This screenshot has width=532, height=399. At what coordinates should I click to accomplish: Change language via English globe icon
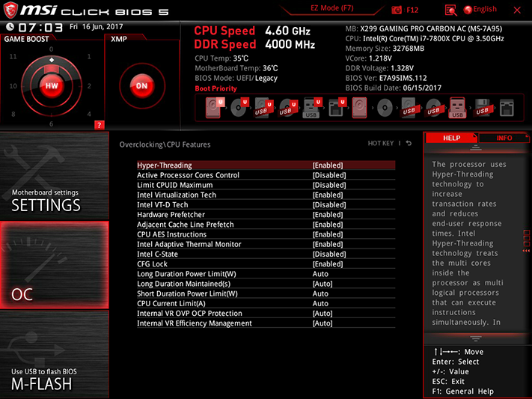tap(480, 10)
